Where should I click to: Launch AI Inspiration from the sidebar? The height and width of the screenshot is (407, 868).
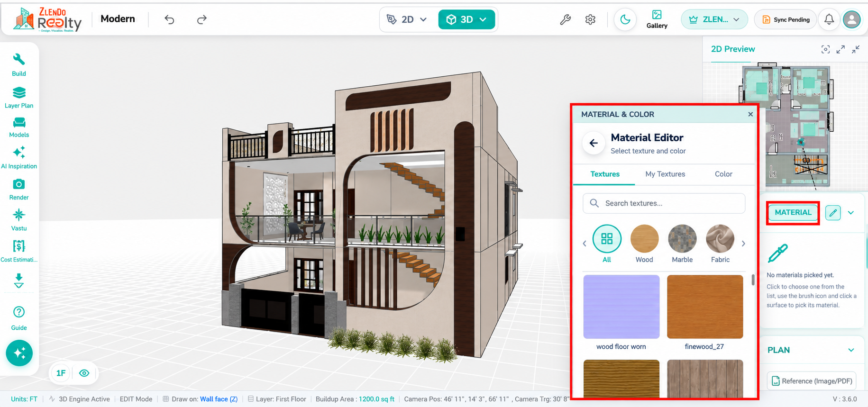[x=19, y=158]
